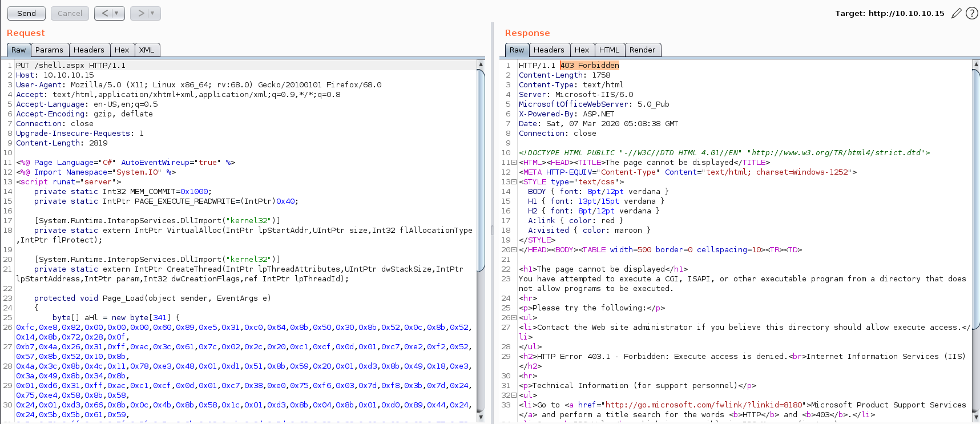Click the MEM_COMMIT=0x1000 declaration line

pyautogui.click(x=123, y=192)
